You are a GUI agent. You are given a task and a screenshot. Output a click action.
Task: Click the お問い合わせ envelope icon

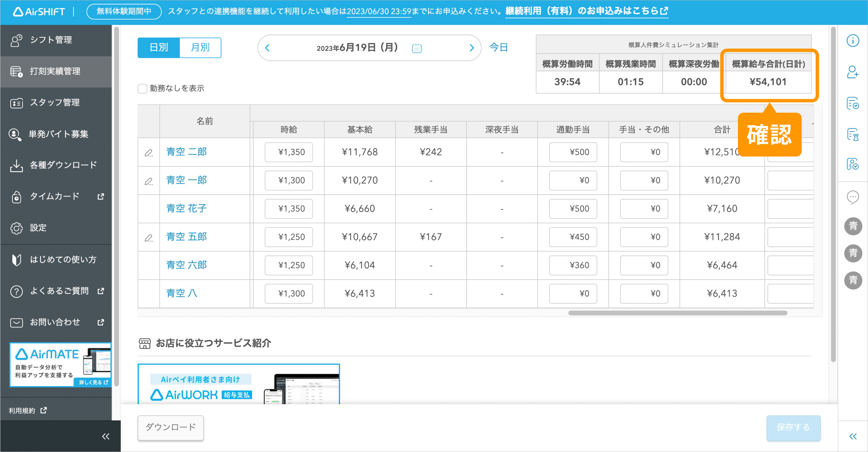(16, 323)
